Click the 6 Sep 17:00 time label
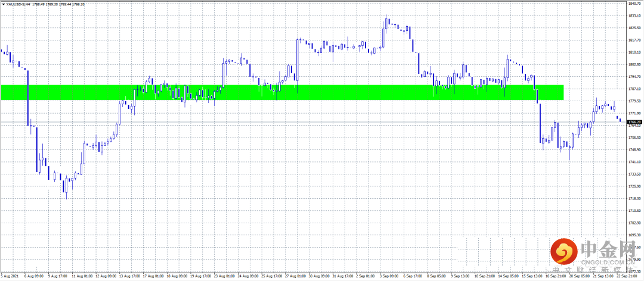Image resolution: width=644 pixels, height=281 pixels. (414, 277)
